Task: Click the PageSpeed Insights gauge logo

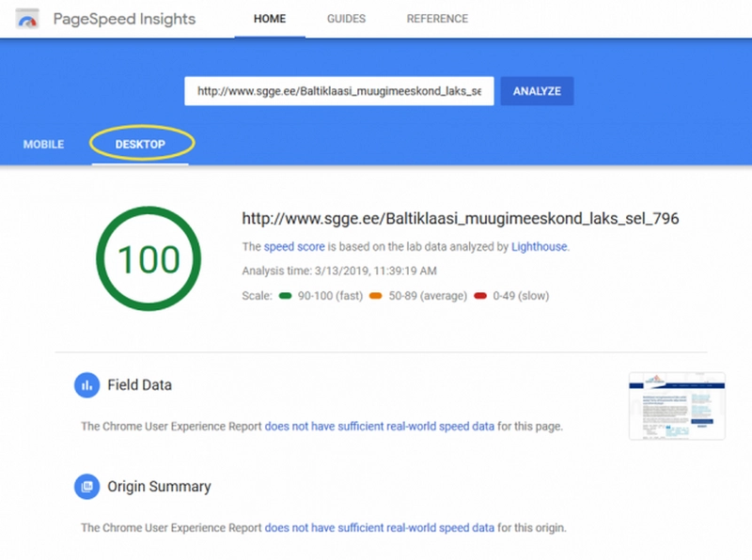Action: [27, 20]
